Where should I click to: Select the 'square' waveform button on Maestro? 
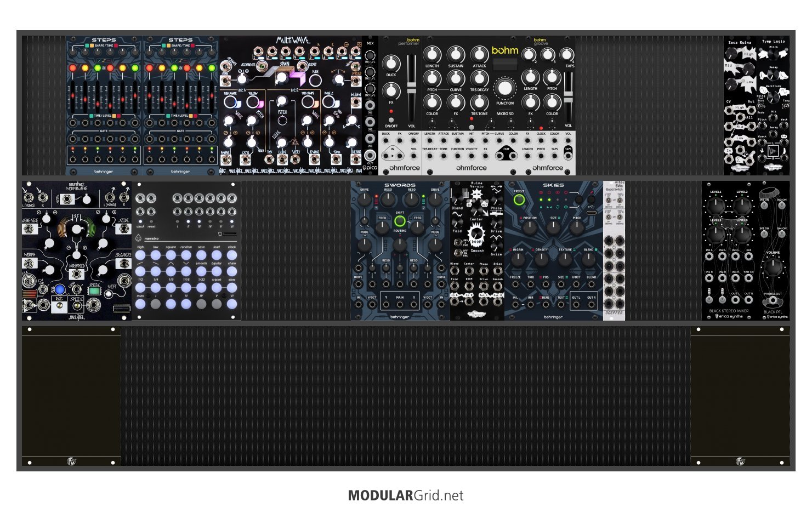point(171,255)
